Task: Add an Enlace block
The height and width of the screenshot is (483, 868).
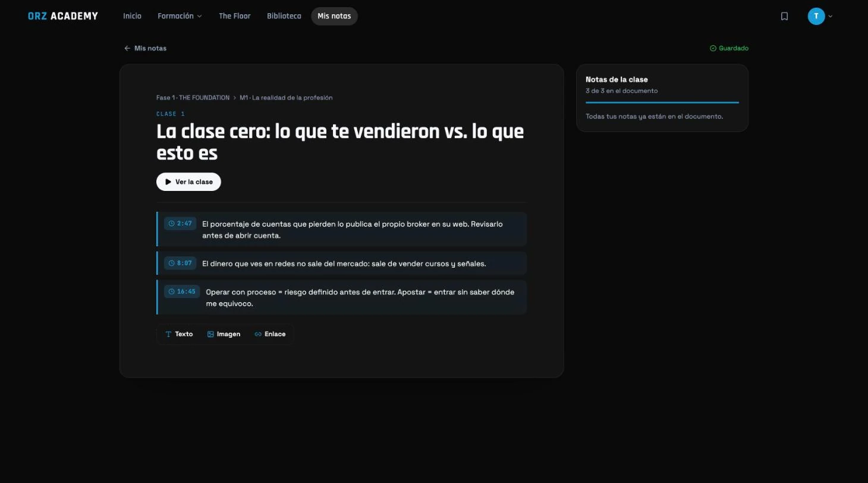Action: click(x=270, y=334)
